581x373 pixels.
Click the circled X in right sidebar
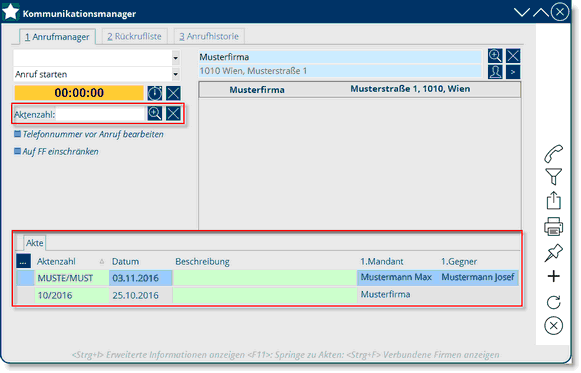click(554, 326)
